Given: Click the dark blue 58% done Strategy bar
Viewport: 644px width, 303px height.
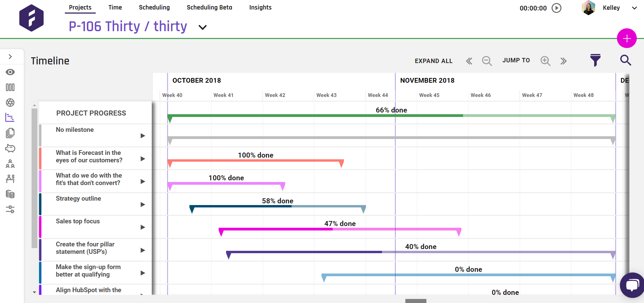Looking at the screenshot, I should click(x=277, y=206).
